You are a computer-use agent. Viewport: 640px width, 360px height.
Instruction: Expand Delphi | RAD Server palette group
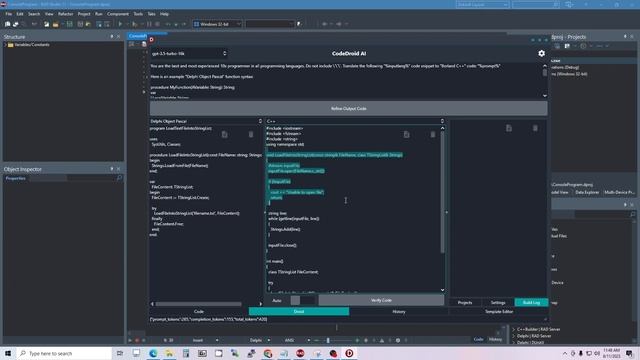pos(513,336)
